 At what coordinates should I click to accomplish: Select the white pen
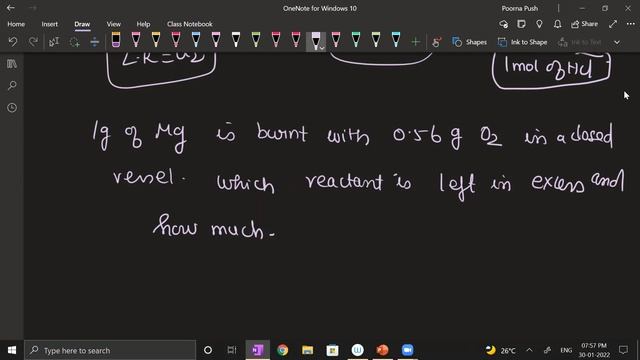coord(236,40)
